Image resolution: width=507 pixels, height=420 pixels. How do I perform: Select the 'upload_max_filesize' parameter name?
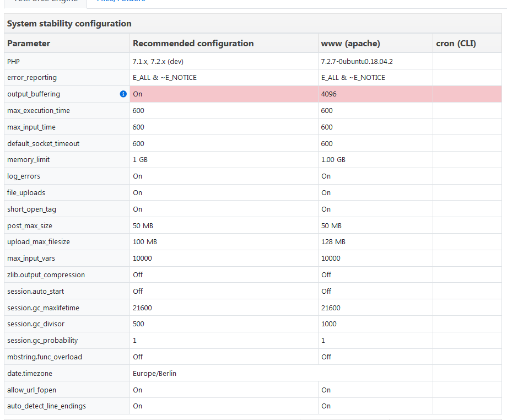(39, 242)
